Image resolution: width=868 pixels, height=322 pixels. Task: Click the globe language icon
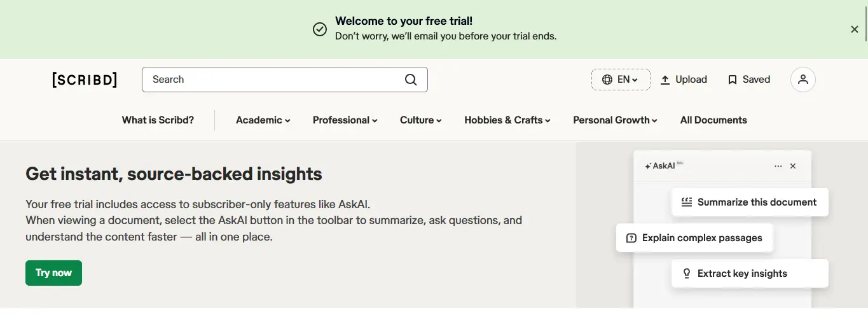click(x=607, y=80)
